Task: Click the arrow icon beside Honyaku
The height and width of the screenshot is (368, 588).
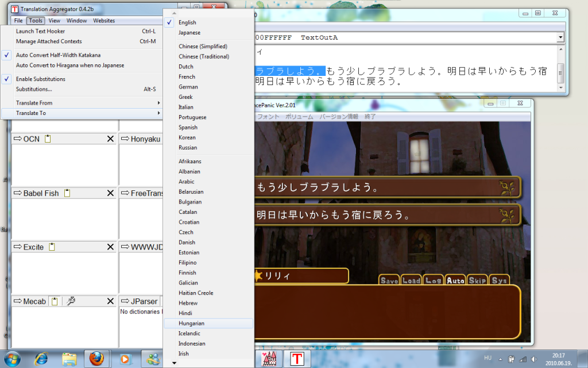Action: [125, 139]
